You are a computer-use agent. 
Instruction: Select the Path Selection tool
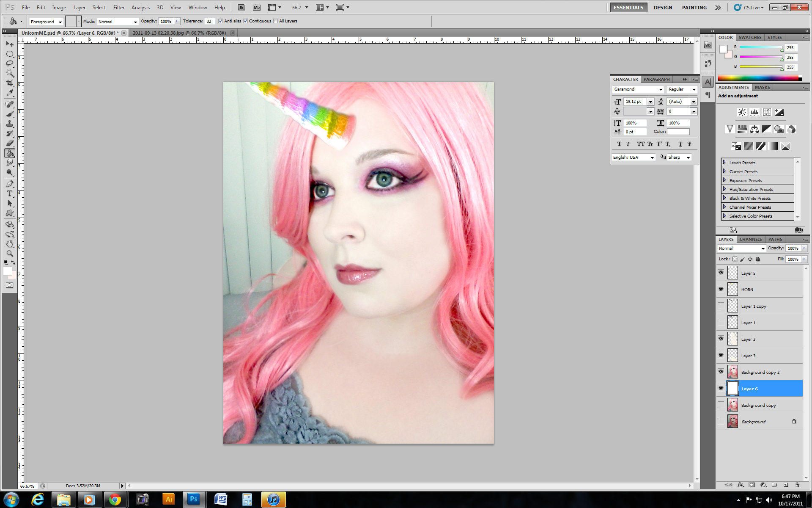coord(10,203)
